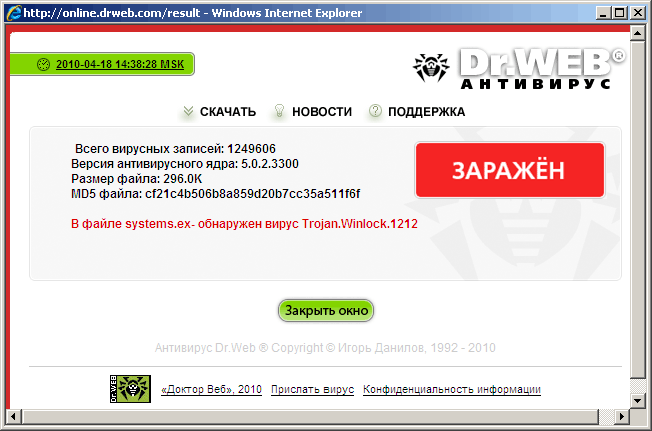Click the green Dr.WEB badge icon in footer
Image resolution: width=652 pixels, height=431 pixels.
[130, 389]
